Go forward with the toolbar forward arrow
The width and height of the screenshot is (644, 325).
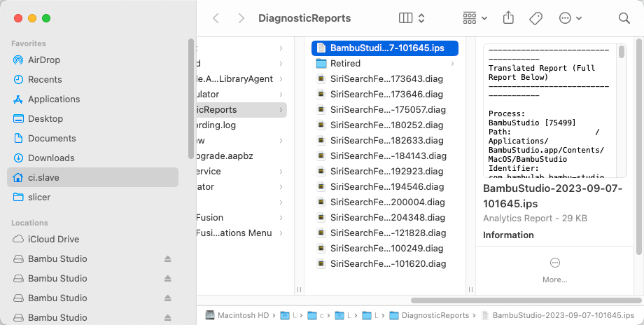pos(241,18)
